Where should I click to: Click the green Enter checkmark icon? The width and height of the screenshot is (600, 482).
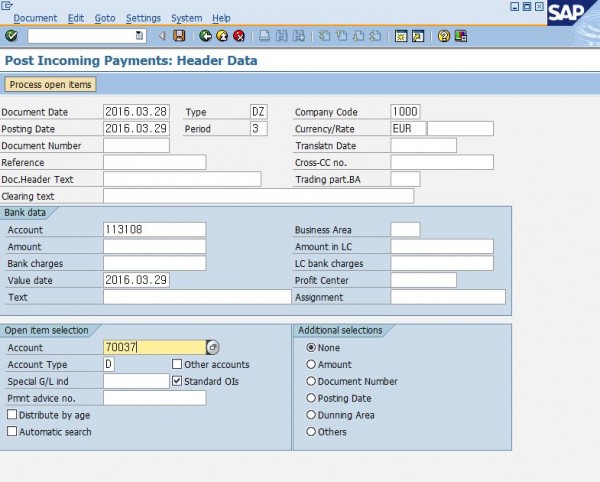click(x=11, y=36)
